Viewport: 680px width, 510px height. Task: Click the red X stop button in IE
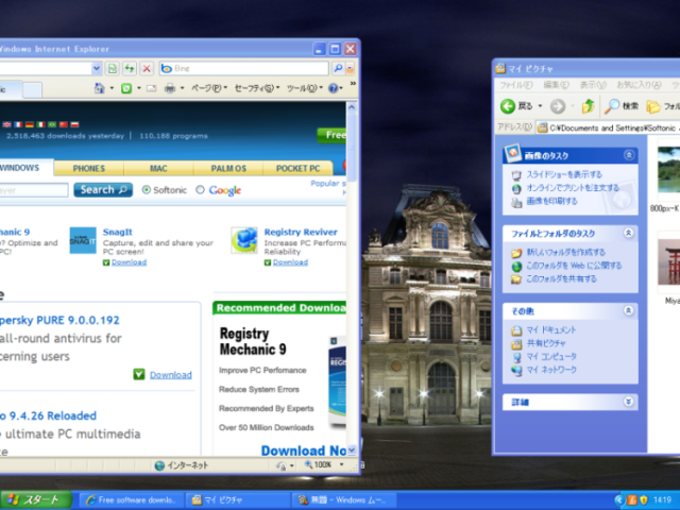click(x=147, y=69)
